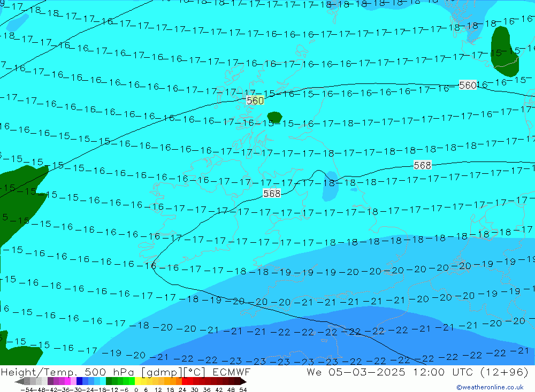Click the 'We 05-03-2025 12:00 UTC' date text
Viewport: 535px width, 392px height.
[x=390, y=372]
